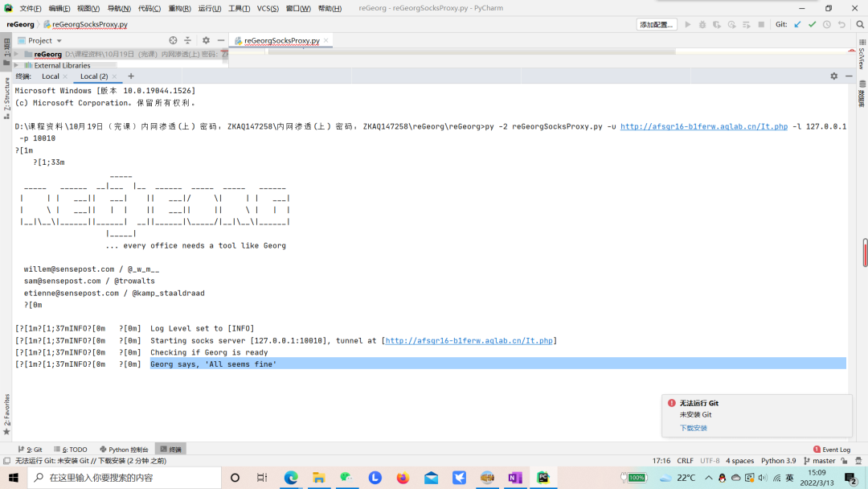This screenshot has width=868, height=489.
Task: Click the Concurrency diagram run icon
Action: click(746, 24)
